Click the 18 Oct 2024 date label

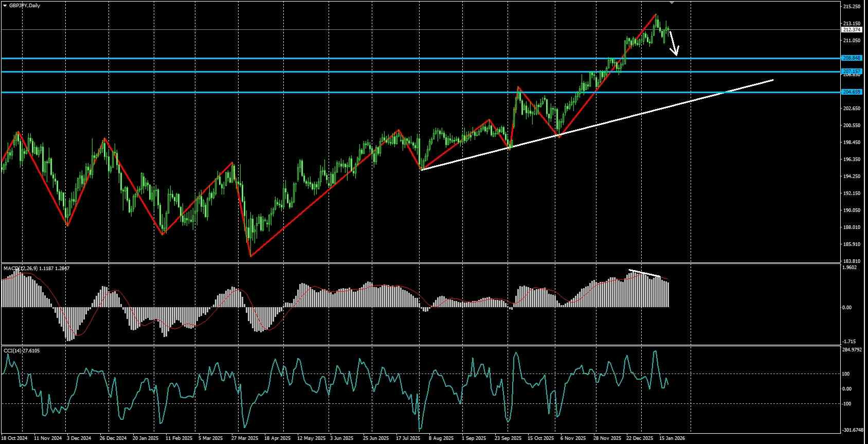tap(14, 438)
